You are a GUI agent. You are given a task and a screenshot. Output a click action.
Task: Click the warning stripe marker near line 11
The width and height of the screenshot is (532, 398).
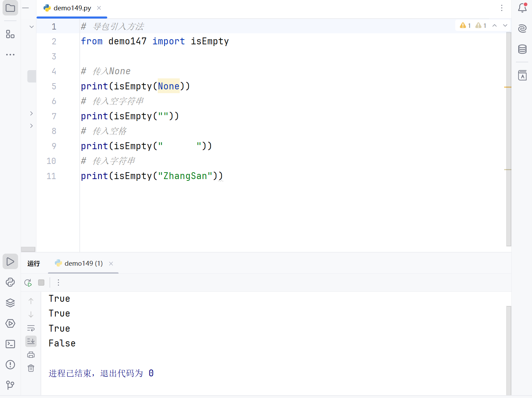pyautogui.click(x=508, y=169)
